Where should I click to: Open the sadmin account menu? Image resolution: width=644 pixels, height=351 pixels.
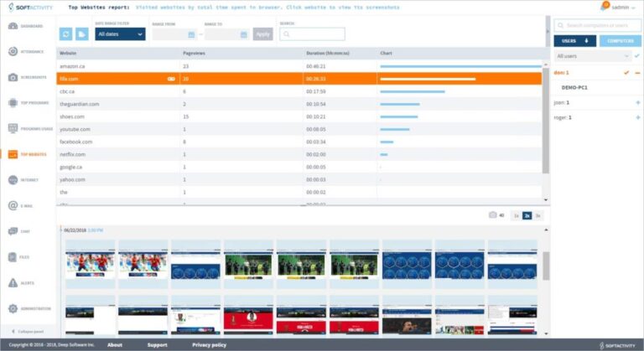tap(623, 8)
